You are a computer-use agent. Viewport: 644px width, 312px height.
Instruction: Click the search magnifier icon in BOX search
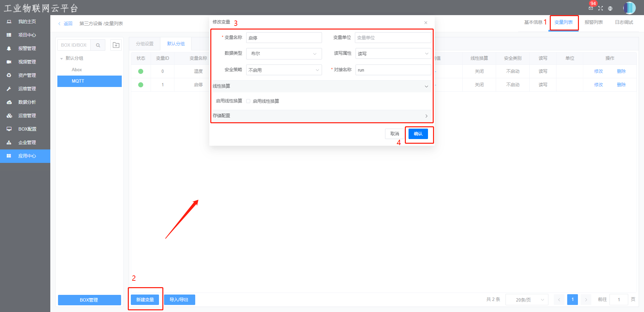click(x=98, y=45)
